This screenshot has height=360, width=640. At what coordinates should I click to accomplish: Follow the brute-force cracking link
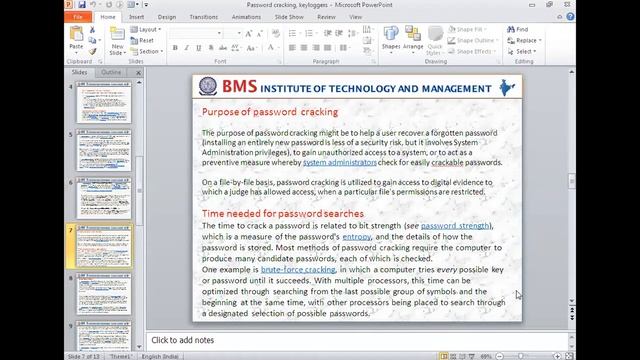point(298,270)
